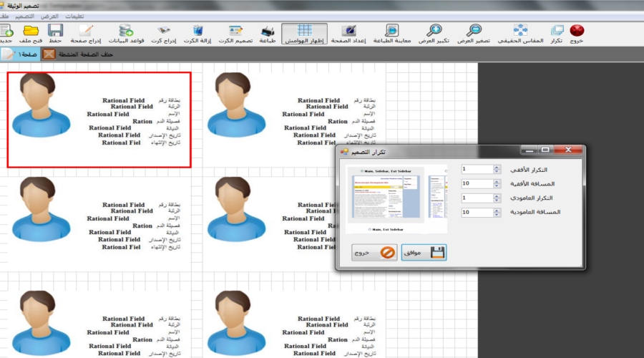Zoom out with تصغير العرض magnifier

[x=474, y=30]
